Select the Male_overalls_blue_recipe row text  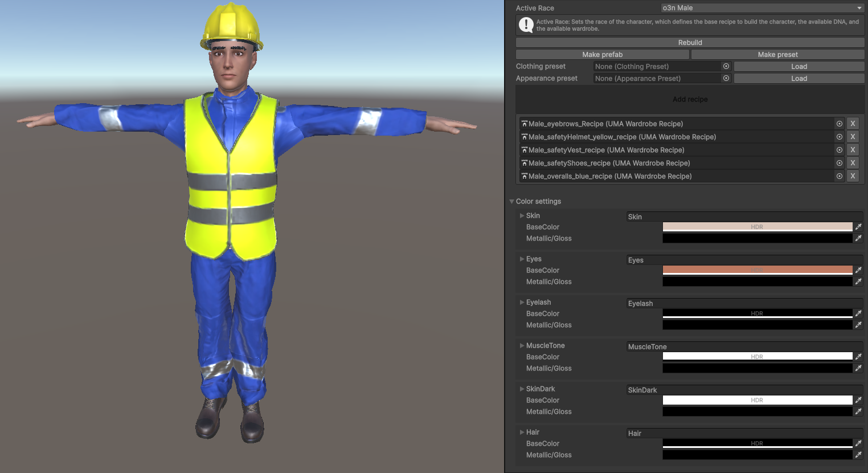(x=610, y=176)
